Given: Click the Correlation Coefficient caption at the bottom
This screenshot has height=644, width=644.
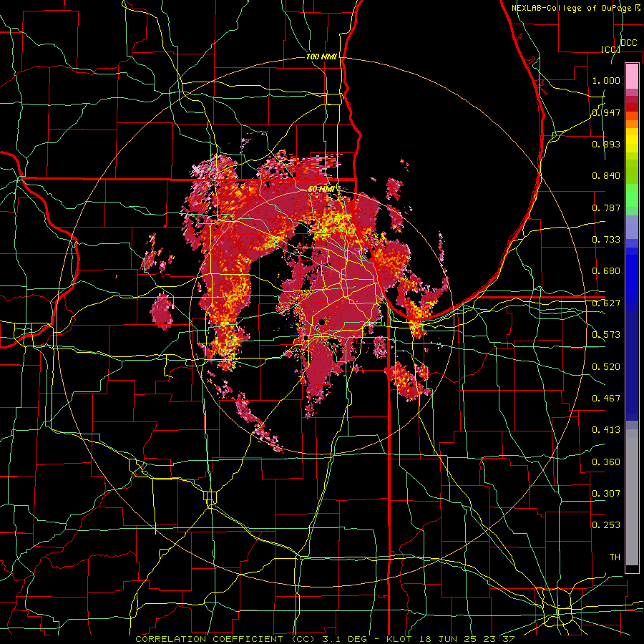Looking at the screenshot, I should click(x=325, y=639).
